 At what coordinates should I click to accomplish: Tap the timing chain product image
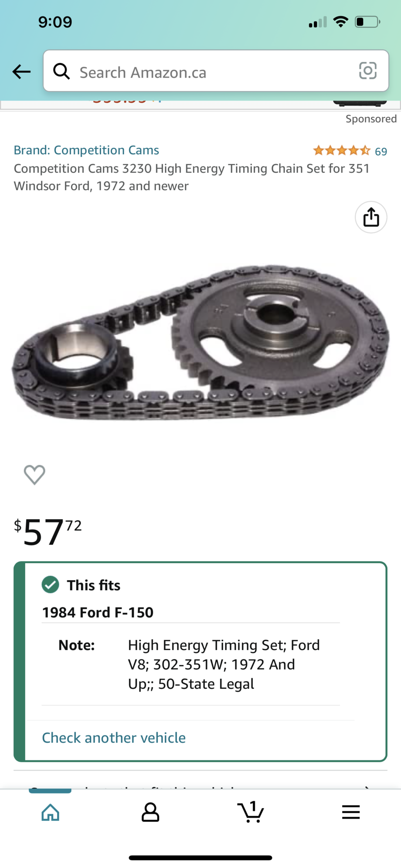(200, 342)
